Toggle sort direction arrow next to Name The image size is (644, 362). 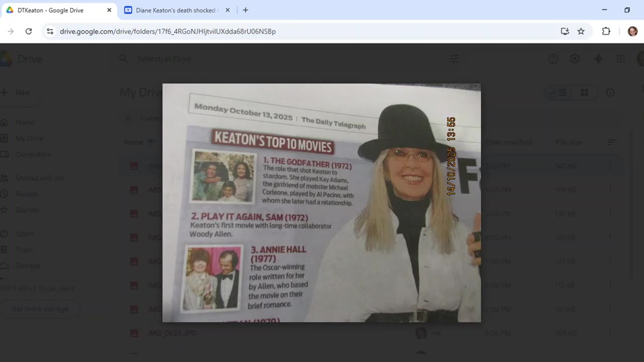tap(150, 142)
